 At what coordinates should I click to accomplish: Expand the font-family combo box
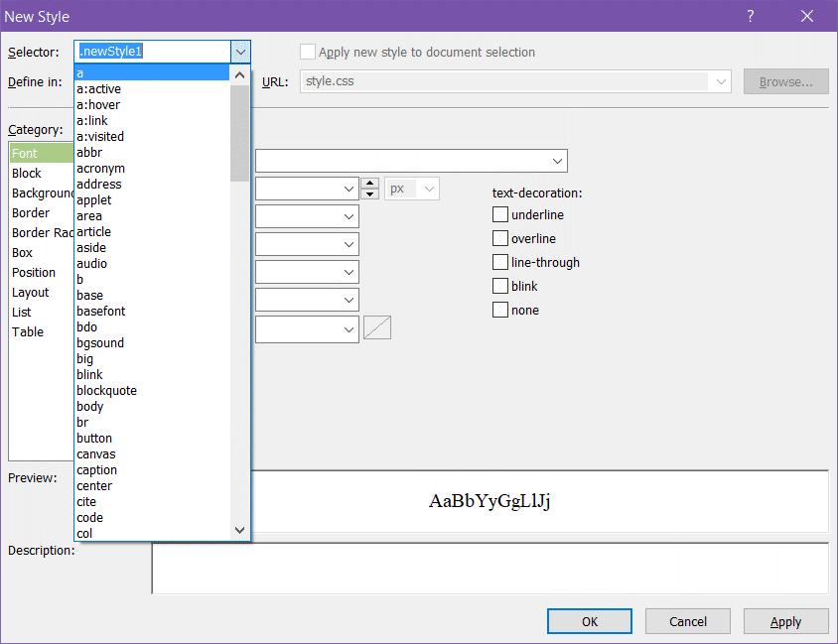click(x=556, y=161)
